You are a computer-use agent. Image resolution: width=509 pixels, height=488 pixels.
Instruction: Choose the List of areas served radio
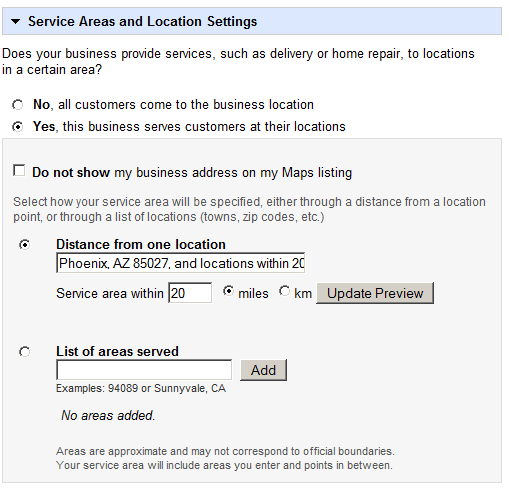24,352
